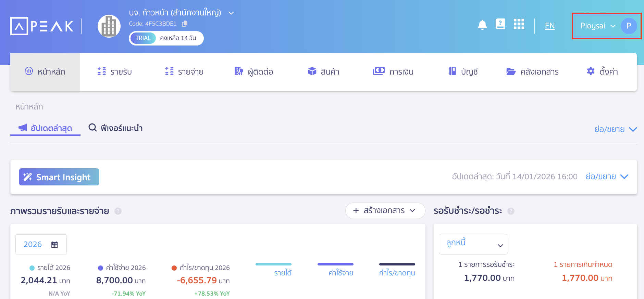Open the apps grid menu icon
The width and height of the screenshot is (644, 299).
[519, 24]
